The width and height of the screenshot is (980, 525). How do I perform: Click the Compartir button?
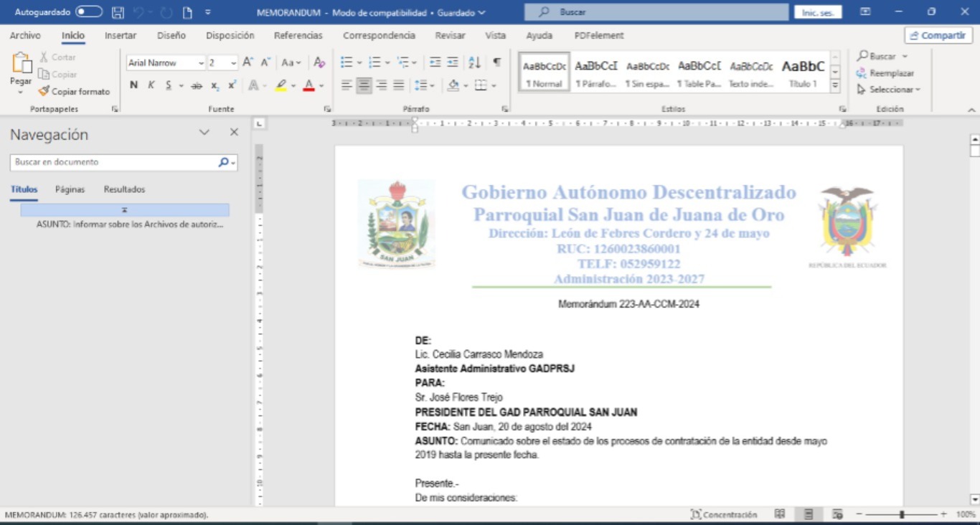938,35
